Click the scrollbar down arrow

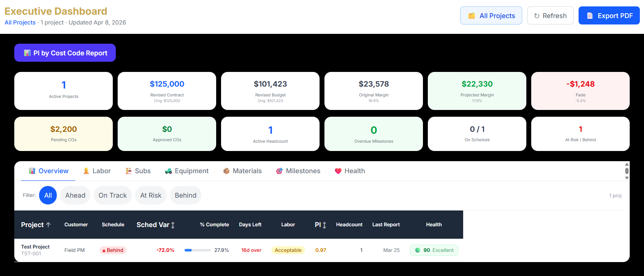[627, 178]
